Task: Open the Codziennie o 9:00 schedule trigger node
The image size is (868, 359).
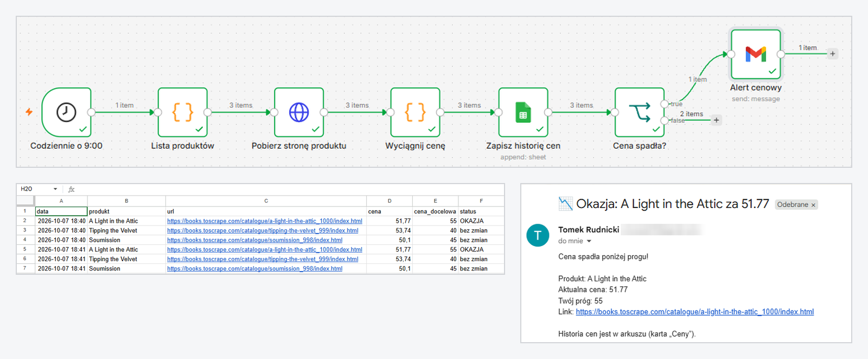Action: [x=66, y=112]
